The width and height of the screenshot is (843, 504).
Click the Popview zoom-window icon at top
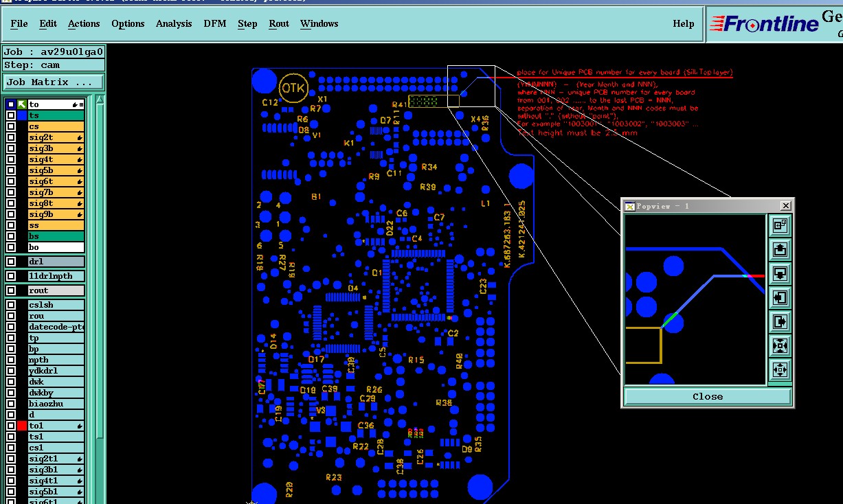pos(779,225)
